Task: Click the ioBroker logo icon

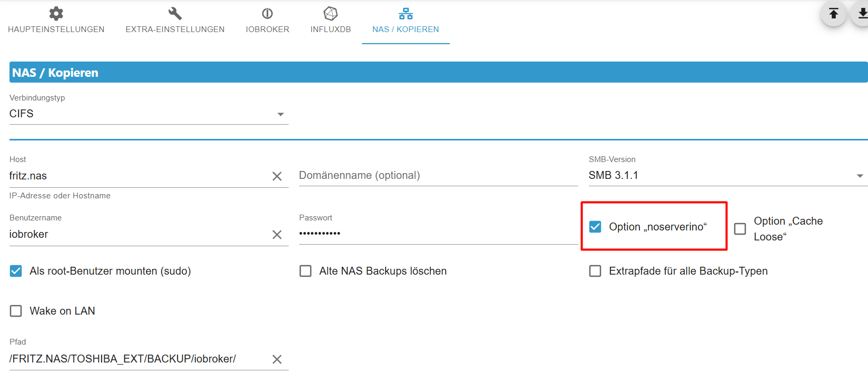Action: [267, 14]
